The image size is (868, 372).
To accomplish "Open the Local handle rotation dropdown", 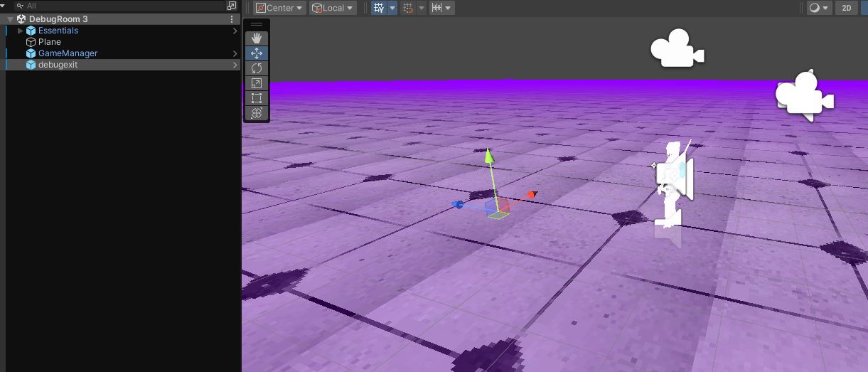I will (333, 8).
